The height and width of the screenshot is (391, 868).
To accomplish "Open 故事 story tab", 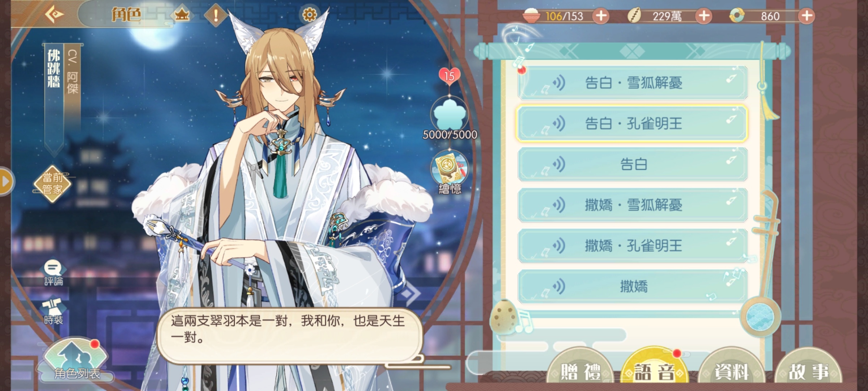I will (x=809, y=371).
